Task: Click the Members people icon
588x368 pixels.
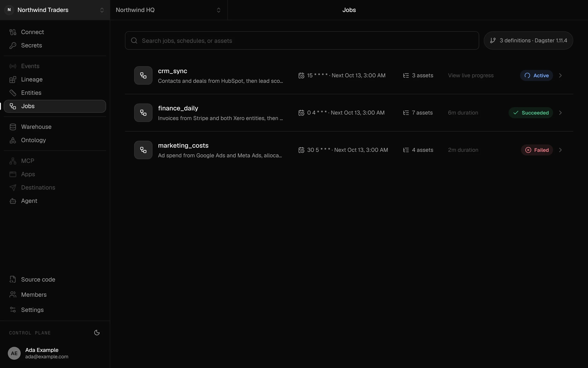Action: click(13, 295)
